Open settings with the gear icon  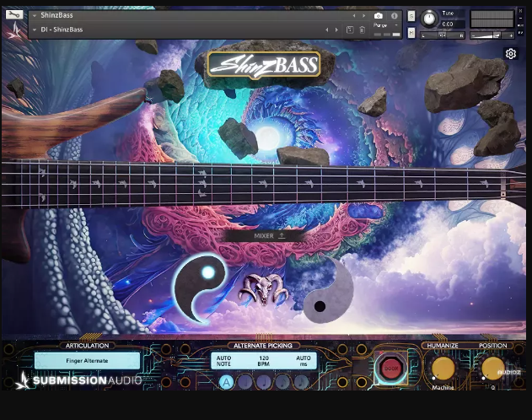point(511,54)
